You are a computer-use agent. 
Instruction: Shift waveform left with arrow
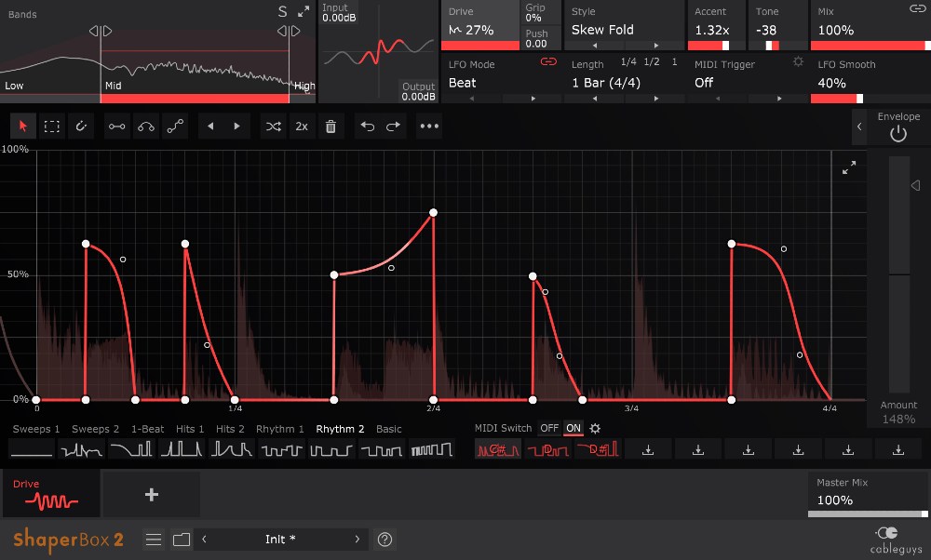(x=210, y=127)
